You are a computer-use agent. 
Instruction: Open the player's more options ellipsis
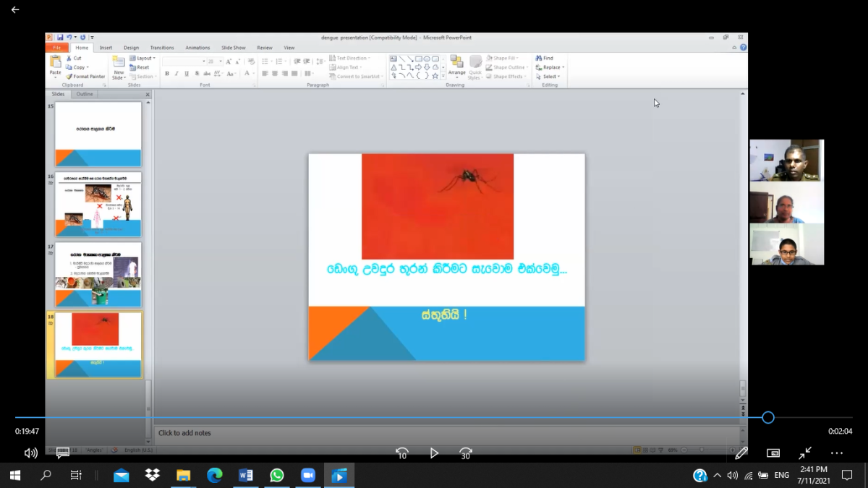[x=837, y=453]
